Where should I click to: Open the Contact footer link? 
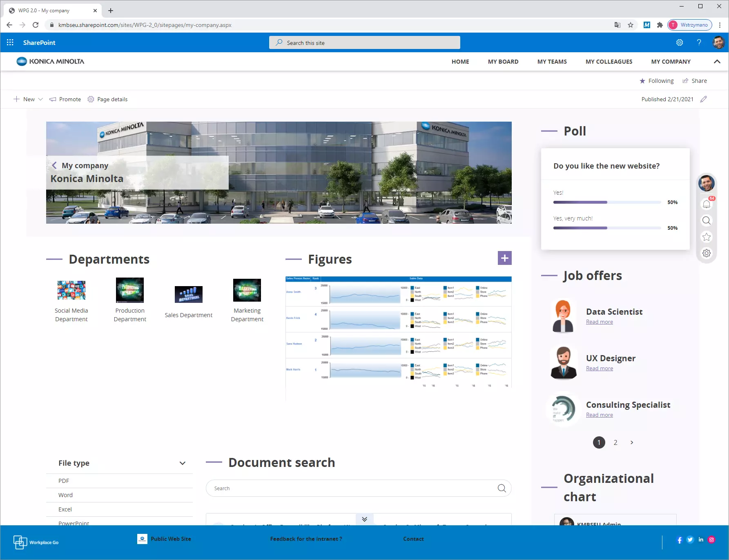(x=413, y=539)
